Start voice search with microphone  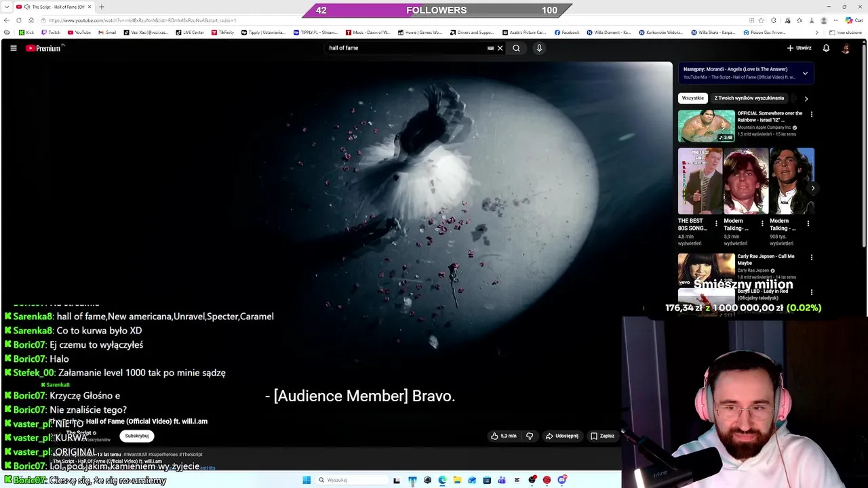pyautogui.click(x=539, y=48)
